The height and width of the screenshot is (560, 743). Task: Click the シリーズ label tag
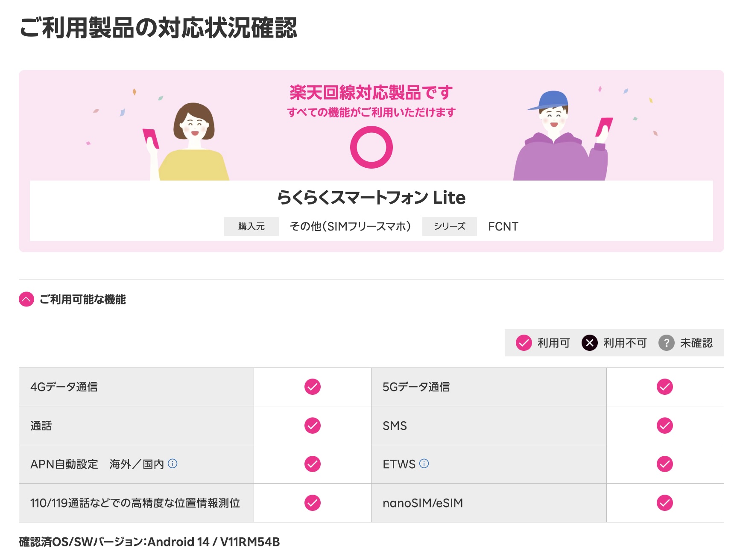(450, 226)
